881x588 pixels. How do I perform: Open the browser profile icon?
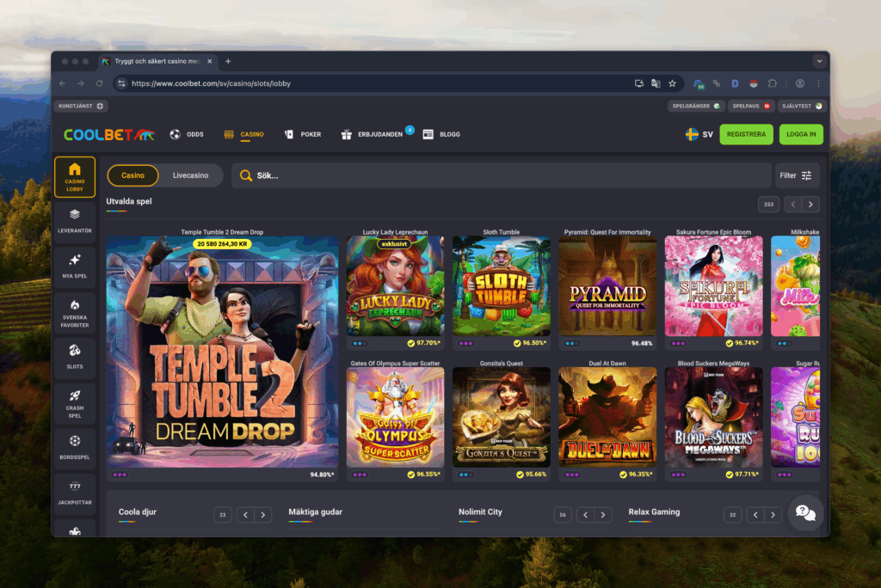coord(799,83)
